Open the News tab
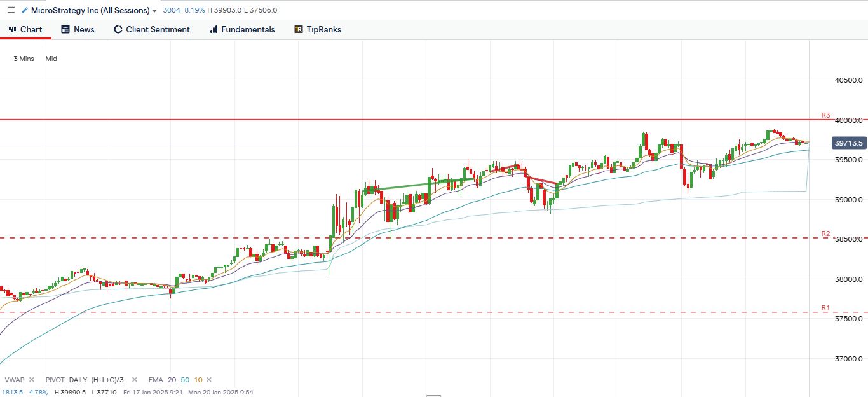Viewport: 868px width, 397px height. click(x=78, y=29)
